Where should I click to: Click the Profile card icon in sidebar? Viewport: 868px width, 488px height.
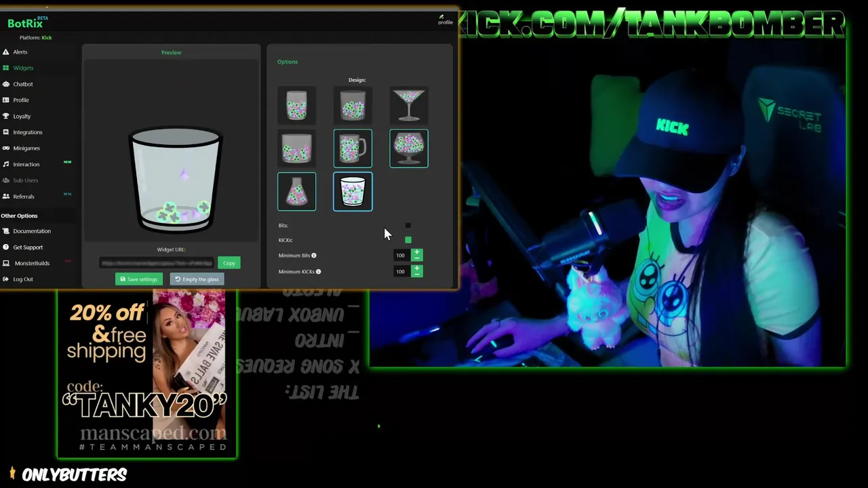pos(6,100)
